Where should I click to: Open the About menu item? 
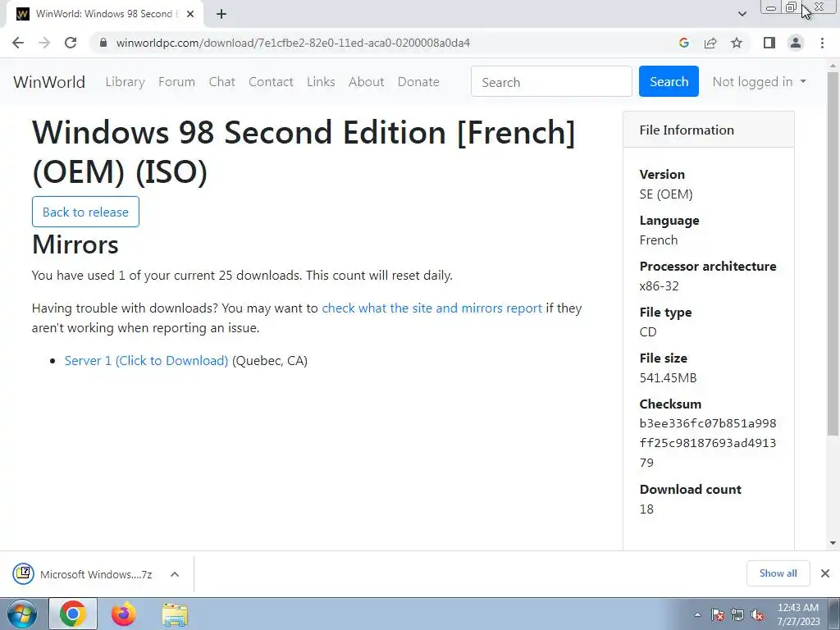tap(367, 82)
